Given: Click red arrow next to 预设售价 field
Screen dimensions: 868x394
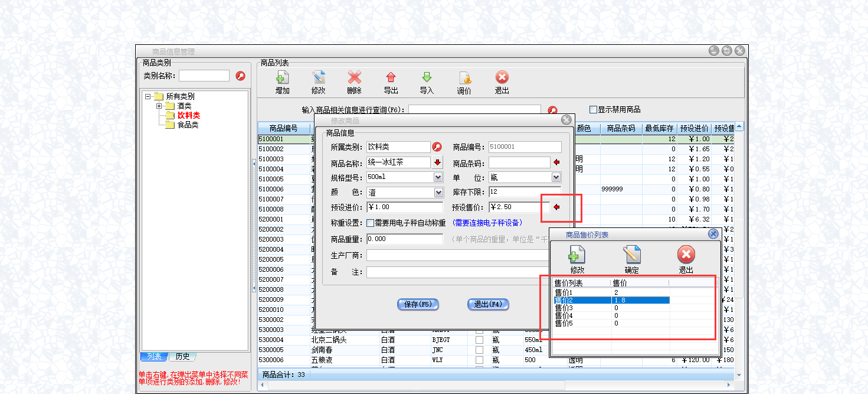Looking at the screenshot, I should pyautogui.click(x=556, y=207).
